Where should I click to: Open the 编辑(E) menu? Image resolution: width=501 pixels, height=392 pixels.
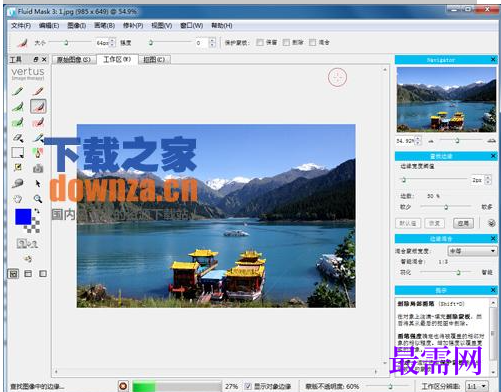click(49, 26)
